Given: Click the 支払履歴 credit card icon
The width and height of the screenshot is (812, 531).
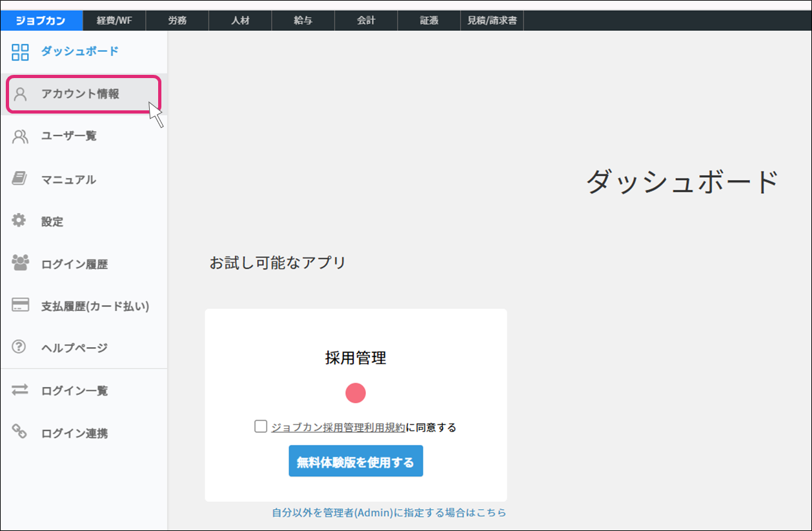Looking at the screenshot, I should (x=21, y=305).
